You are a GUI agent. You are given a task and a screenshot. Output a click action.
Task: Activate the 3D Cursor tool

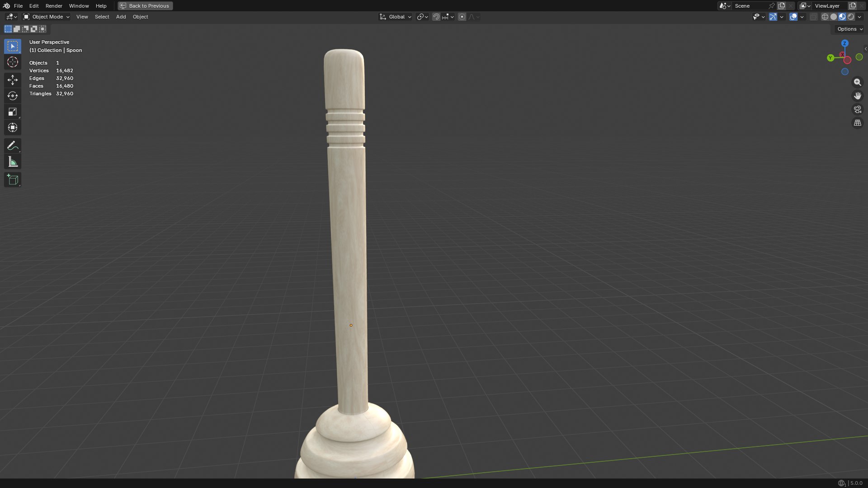click(x=13, y=62)
